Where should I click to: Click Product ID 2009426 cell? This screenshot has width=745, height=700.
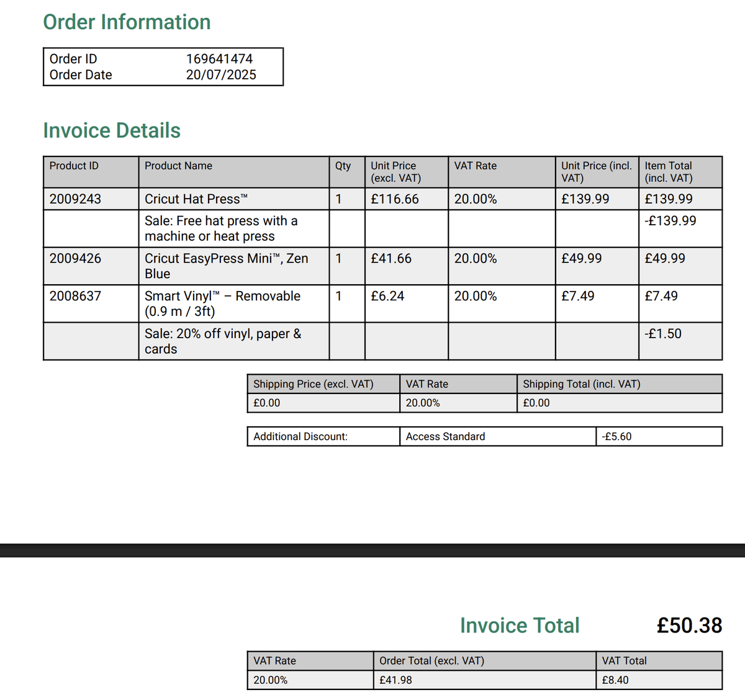91,266
